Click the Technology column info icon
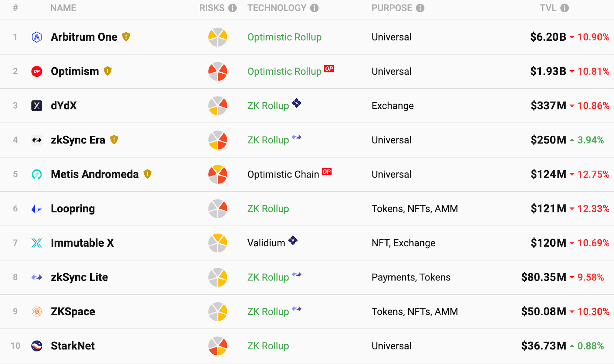This screenshot has height=364, width=614. [314, 8]
